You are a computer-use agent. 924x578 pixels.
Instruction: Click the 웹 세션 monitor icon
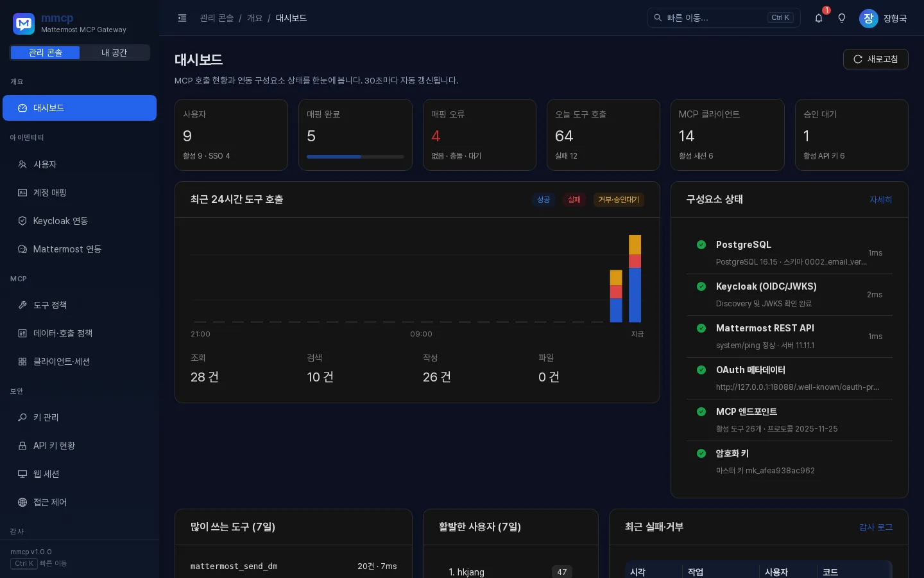22,474
